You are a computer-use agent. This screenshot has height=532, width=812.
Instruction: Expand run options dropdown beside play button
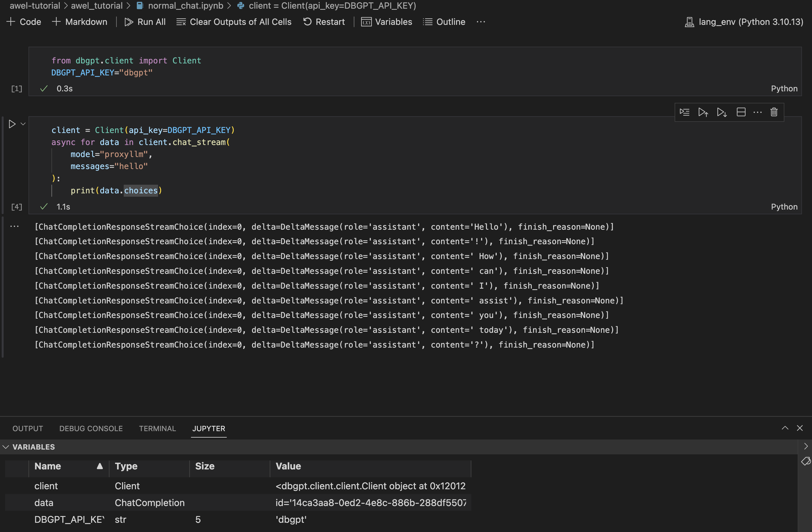pos(23,124)
